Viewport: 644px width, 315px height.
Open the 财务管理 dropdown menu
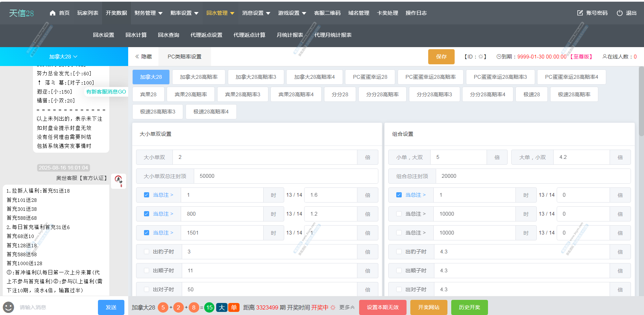click(148, 13)
